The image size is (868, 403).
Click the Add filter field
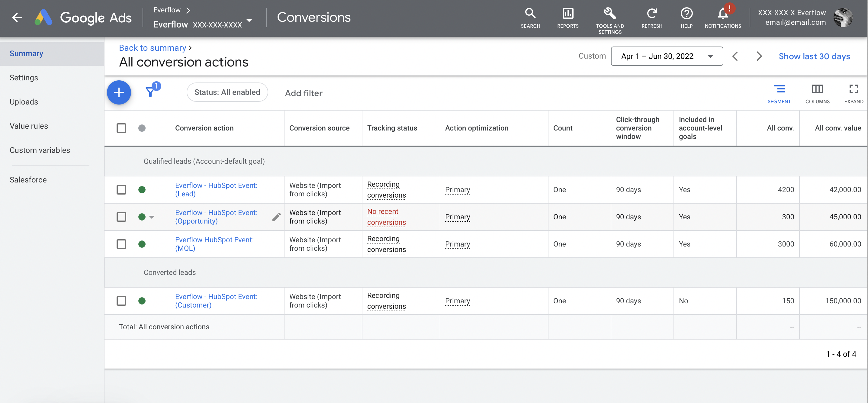pyautogui.click(x=304, y=93)
